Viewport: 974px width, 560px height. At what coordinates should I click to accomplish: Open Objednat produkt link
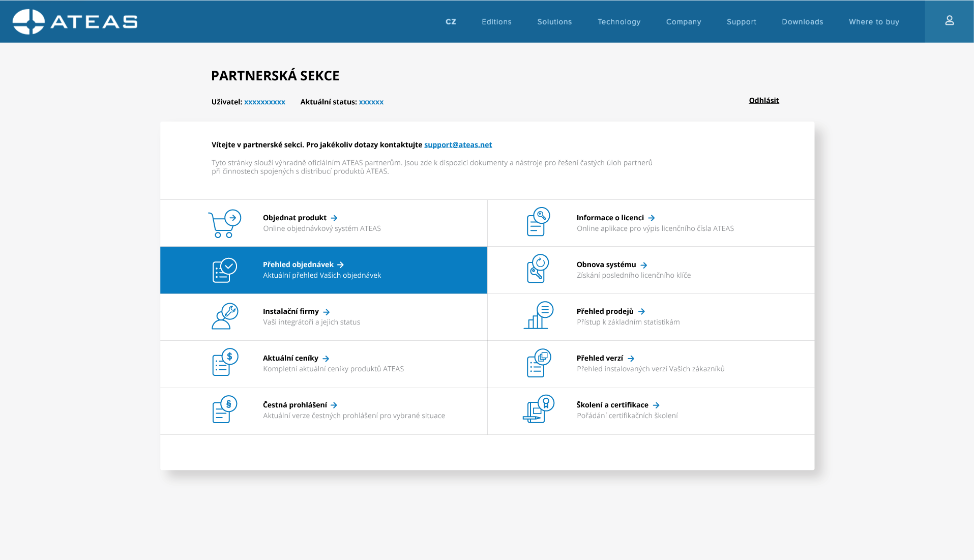(x=294, y=218)
